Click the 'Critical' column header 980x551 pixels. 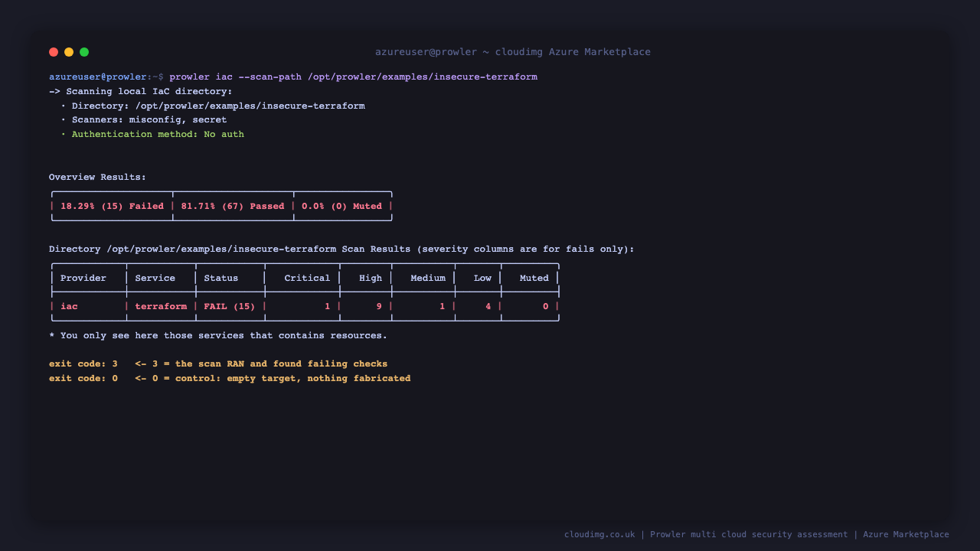pyautogui.click(x=308, y=279)
